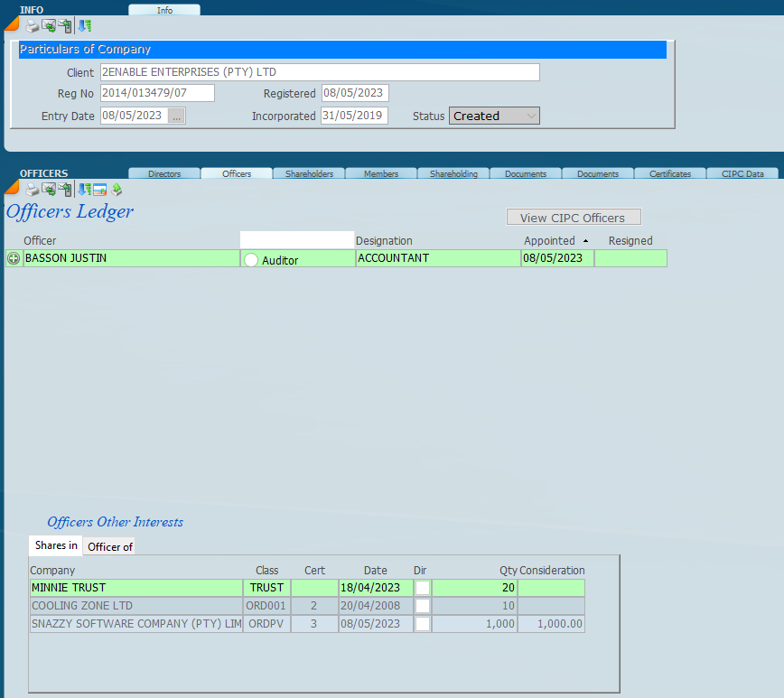Click the green upload arrow icon in Officers toolbar
This screenshot has width=784, height=698.
[x=116, y=190]
